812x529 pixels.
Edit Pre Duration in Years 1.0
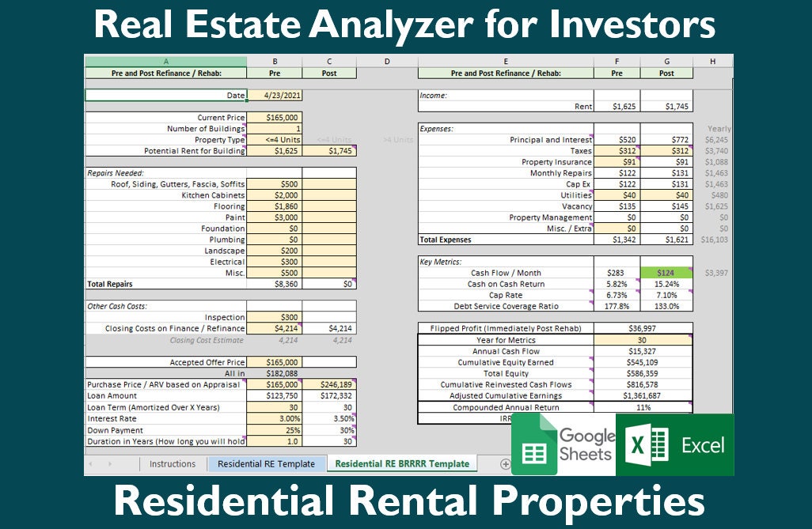point(275,441)
